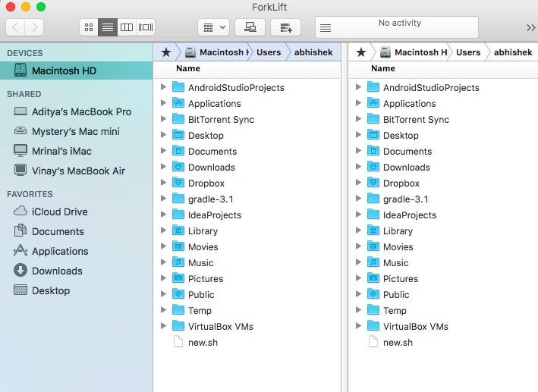Image resolution: width=538 pixels, height=392 pixels.
Task: Expand Movies folder in right pane
Action: (x=359, y=246)
